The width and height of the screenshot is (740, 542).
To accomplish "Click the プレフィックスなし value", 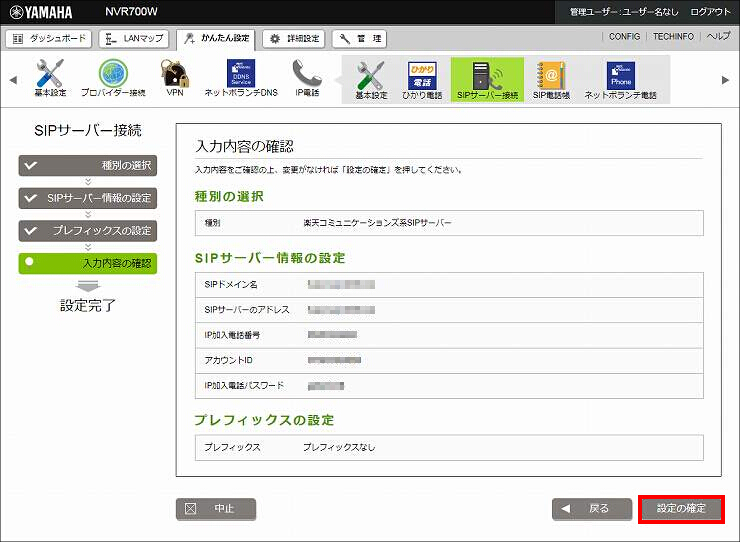I will point(339,447).
